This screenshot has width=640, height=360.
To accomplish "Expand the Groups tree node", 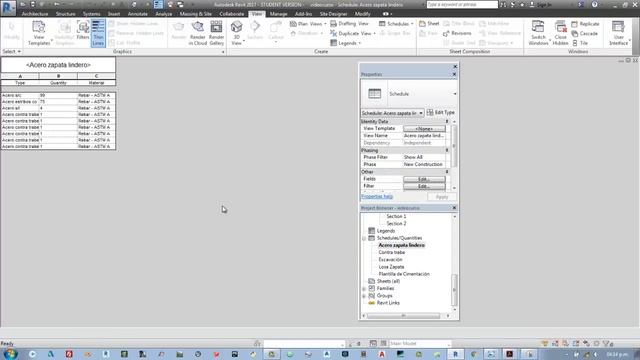I will pyautogui.click(x=364, y=296).
